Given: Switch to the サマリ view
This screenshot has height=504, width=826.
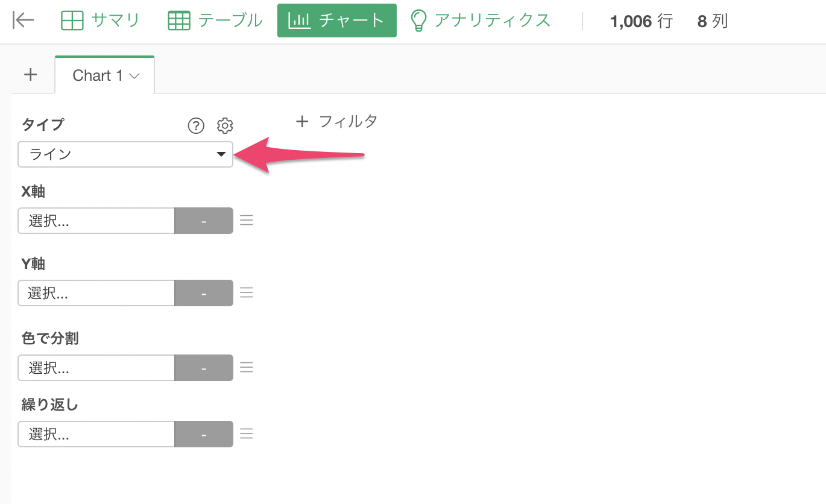Looking at the screenshot, I should point(101,20).
